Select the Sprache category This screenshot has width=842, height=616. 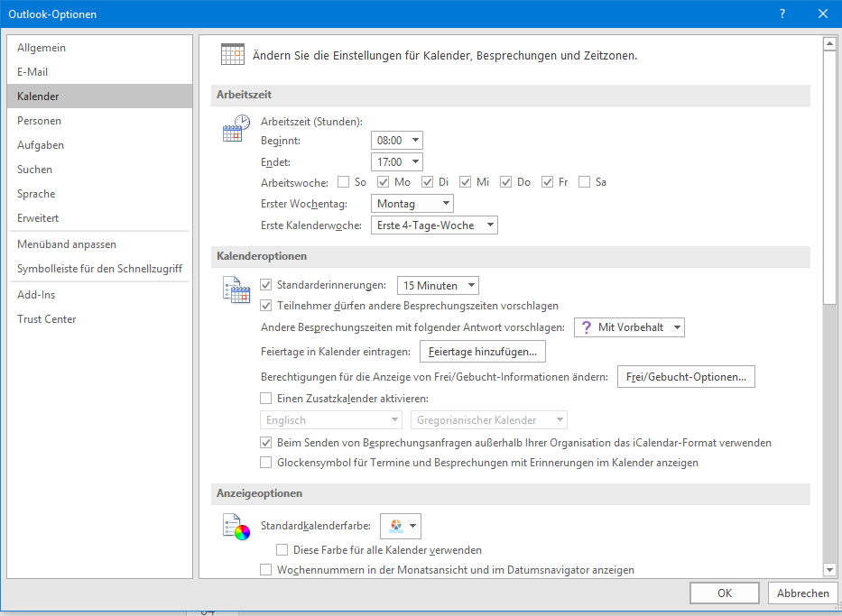pos(100,194)
